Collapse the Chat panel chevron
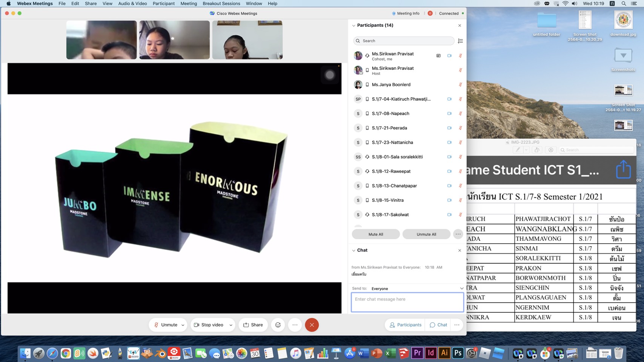 pyautogui.click(x=354, y=250)
